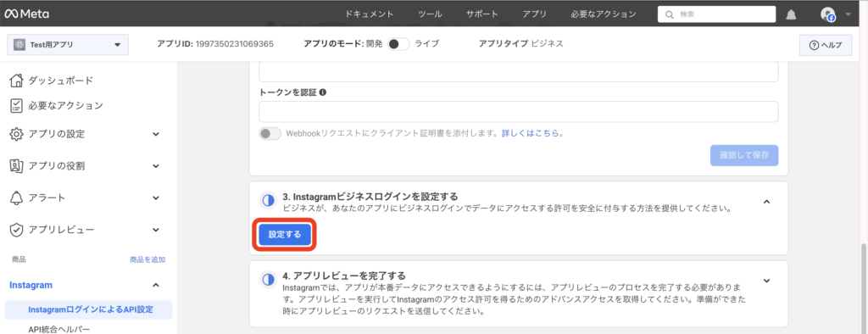
Task: Open the ドキュメント menu
Action: pyautogui.click(x=370, y=14)
